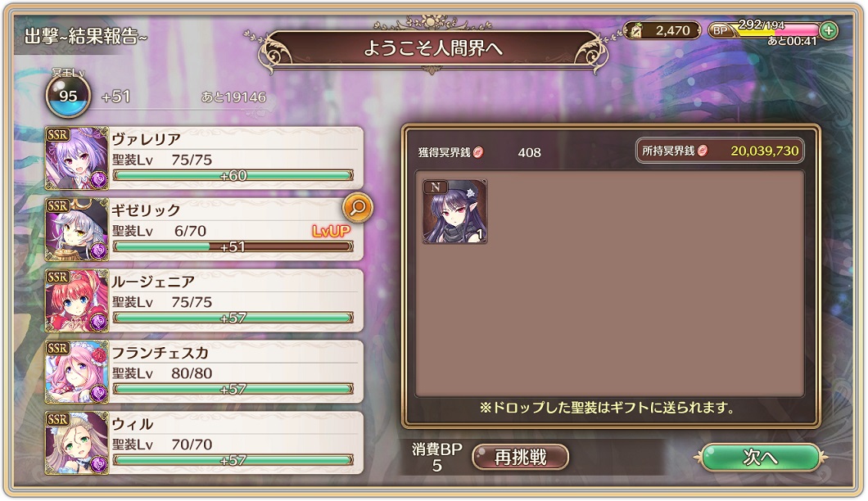Select the ギゼリック SSR character portrait
This screenshot has height=501, width=868.
(76, 229)
